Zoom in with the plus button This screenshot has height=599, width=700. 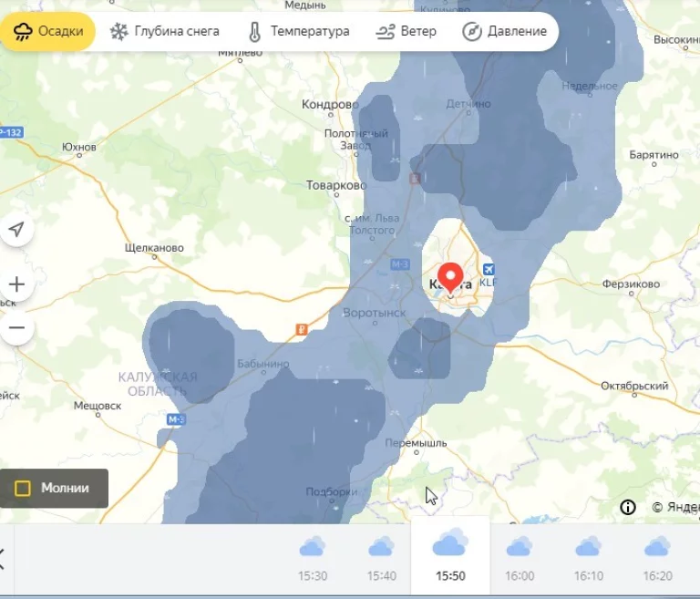[x=16, y=284]
